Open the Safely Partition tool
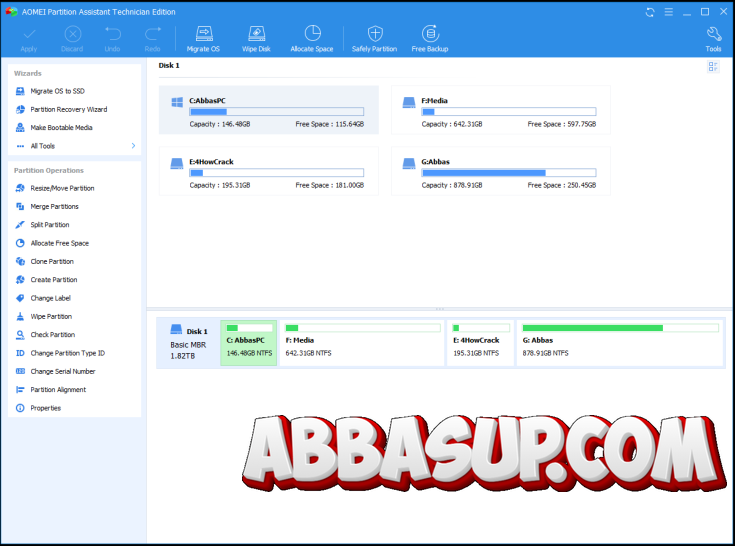This screenshot has height=546, width=735. pos(375,39)
